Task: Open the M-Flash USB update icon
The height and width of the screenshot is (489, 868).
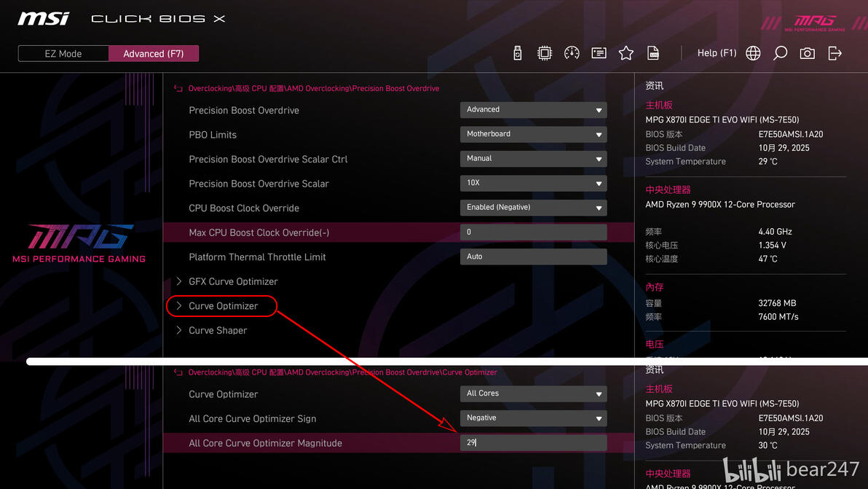Action: (x=518, y=53)
